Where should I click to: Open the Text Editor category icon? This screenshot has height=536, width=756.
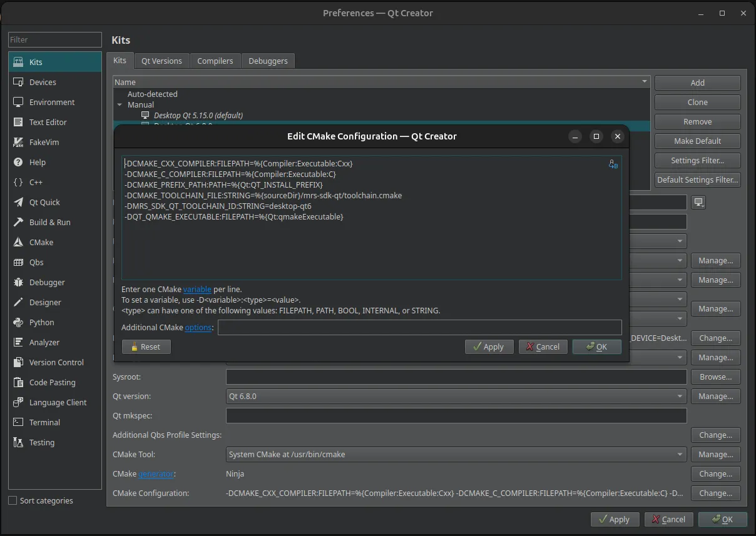pos(18,122)
